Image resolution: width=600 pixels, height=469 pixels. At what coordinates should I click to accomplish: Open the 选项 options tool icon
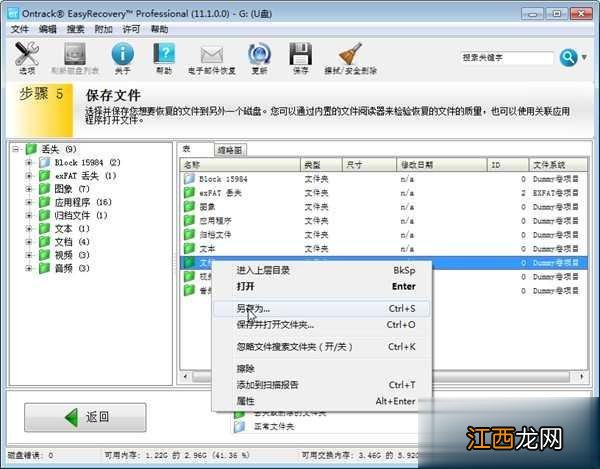point(27,54)
